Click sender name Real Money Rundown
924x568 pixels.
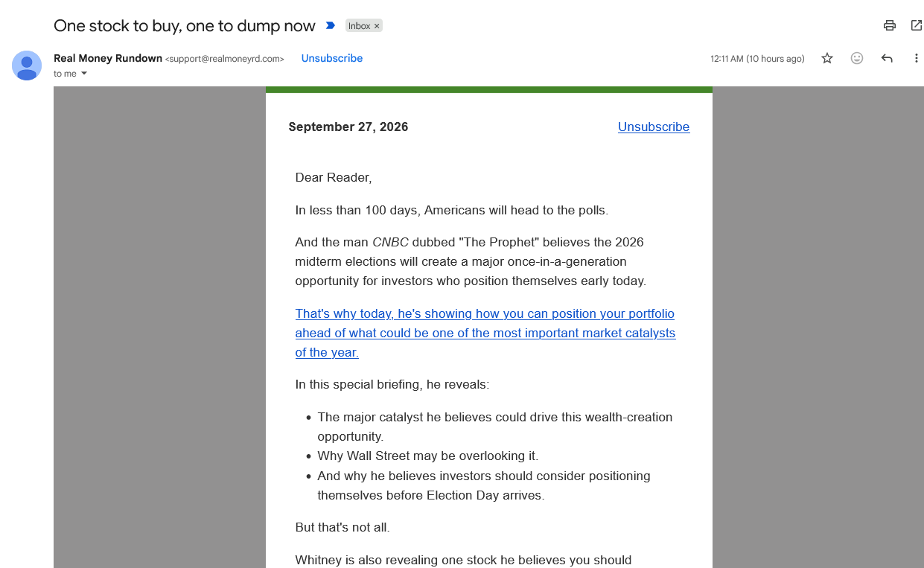tap(108, 58)
